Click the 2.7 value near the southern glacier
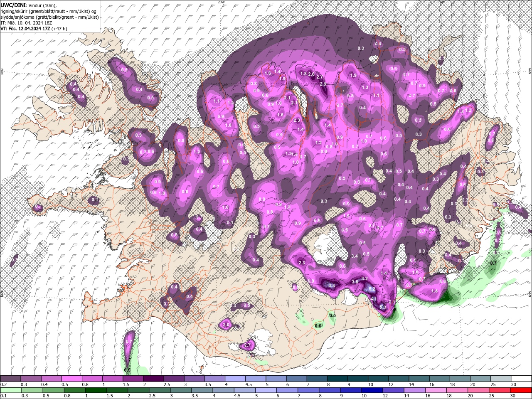The height and width of the screenshot is (399, 532). click(248, 345)
